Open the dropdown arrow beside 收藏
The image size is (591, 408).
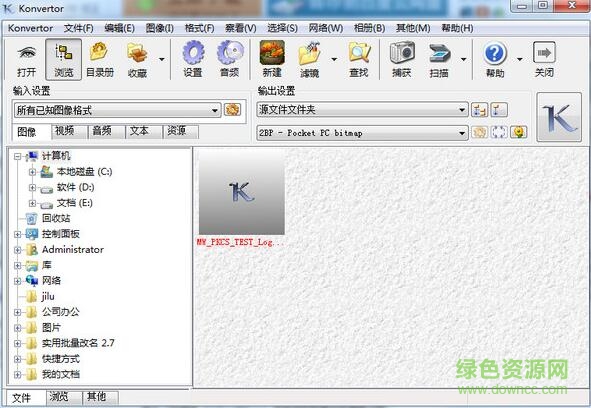tap(162, 59)
